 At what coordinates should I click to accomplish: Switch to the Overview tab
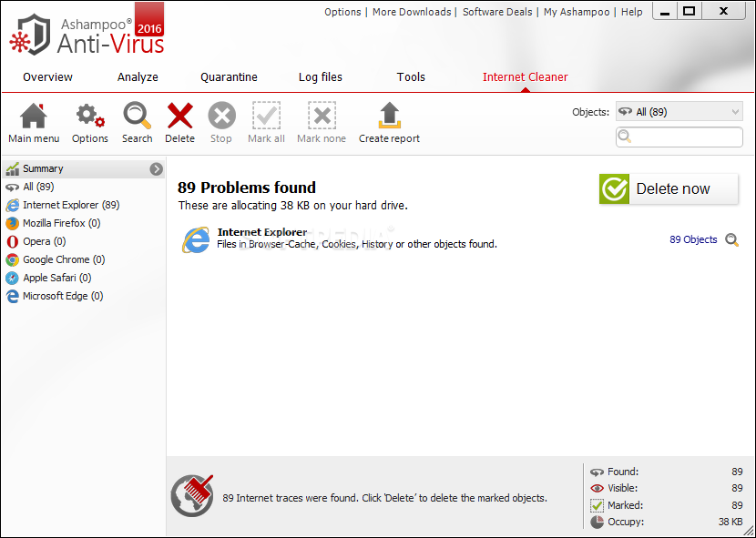[47, 77]
